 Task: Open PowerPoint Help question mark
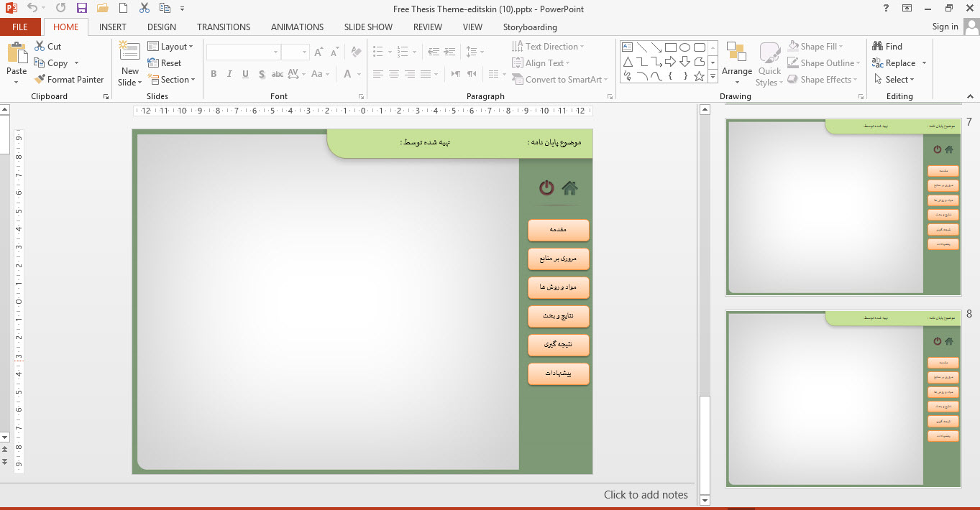click(885, 8)
